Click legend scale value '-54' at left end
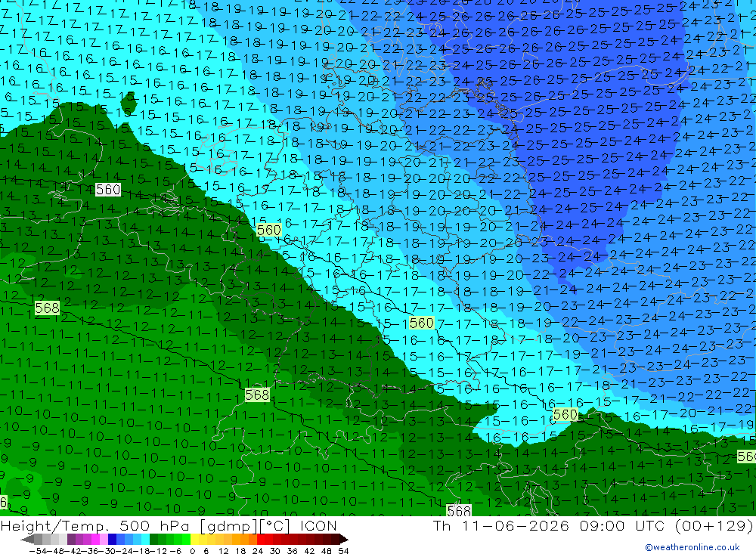Image resolution: width=756 pixels, height=554 pixels. point(38,551)
